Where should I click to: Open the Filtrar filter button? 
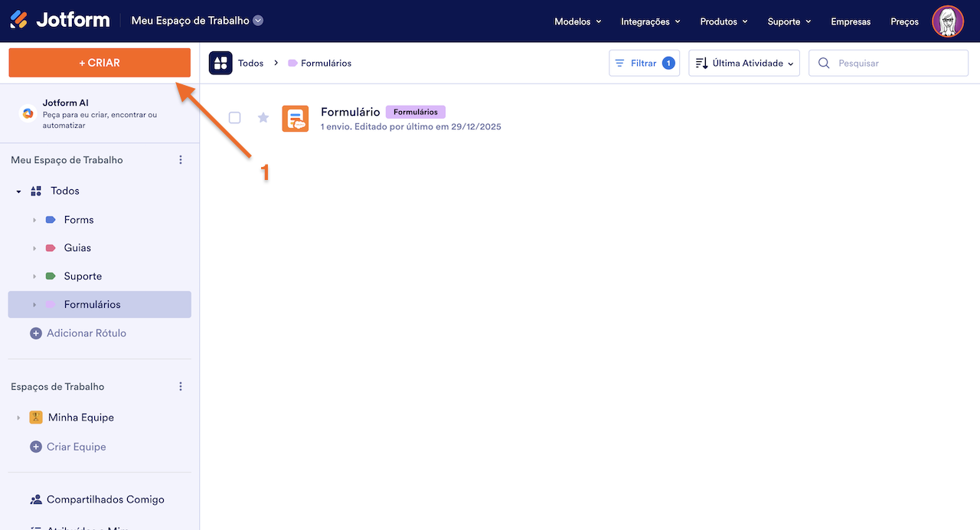[643, 64]
